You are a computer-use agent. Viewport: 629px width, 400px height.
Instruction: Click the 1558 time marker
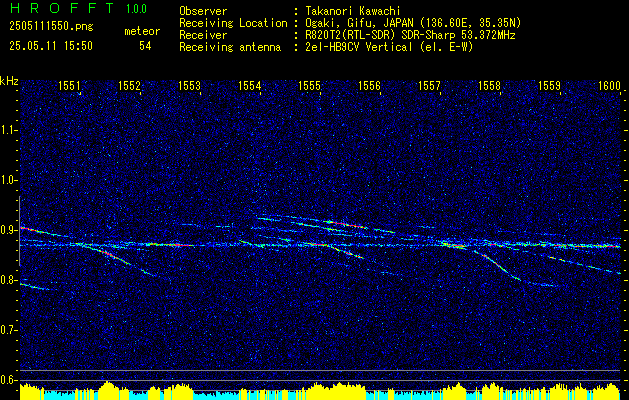[x=490, y=85]
